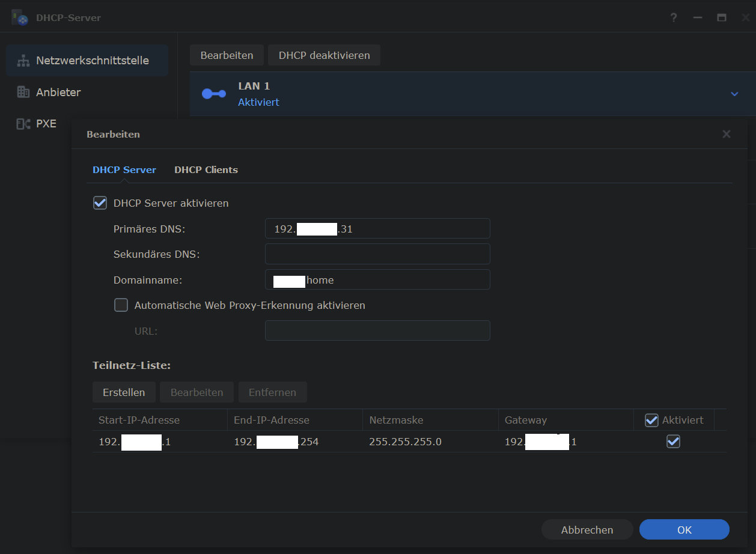The width and height of the screenshot is (756, 554).
Task: Maximize the DHCP-Server window
Action: tap(722, 18)
